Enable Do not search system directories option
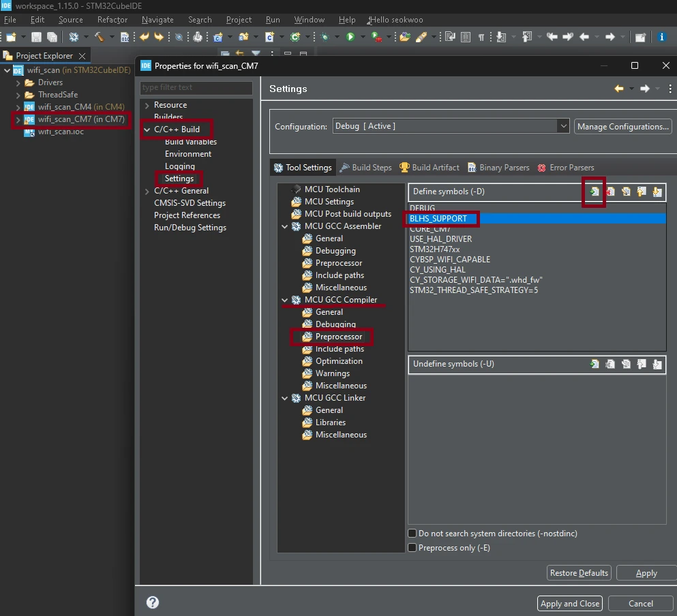This screenshot has height=616, width=677. [x=412, y=534]
